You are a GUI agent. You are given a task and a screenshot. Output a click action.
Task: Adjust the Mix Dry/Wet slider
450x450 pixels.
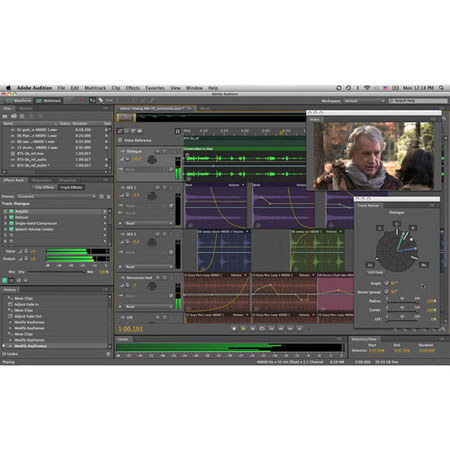pos(56,272)
